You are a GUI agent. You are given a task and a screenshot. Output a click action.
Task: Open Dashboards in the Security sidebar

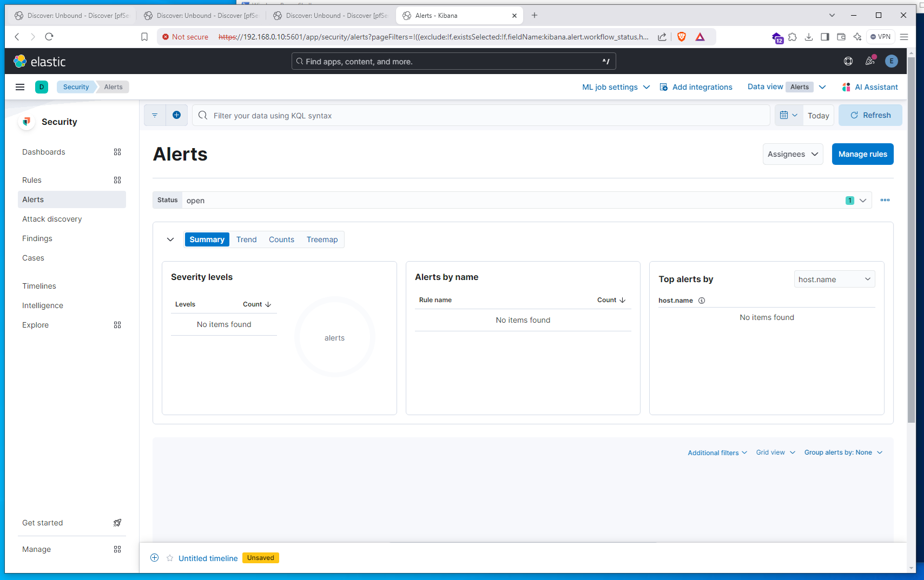coord(44,152)
